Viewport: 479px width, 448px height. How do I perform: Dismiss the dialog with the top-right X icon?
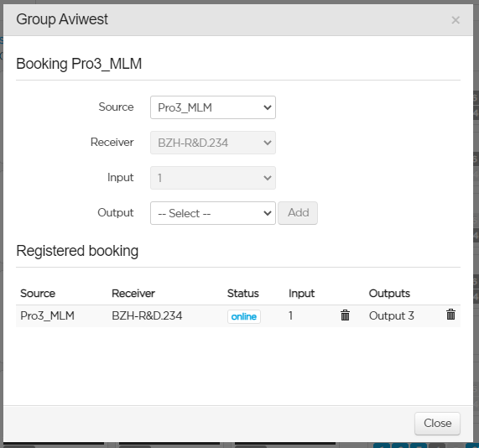[x=456, y=20]
